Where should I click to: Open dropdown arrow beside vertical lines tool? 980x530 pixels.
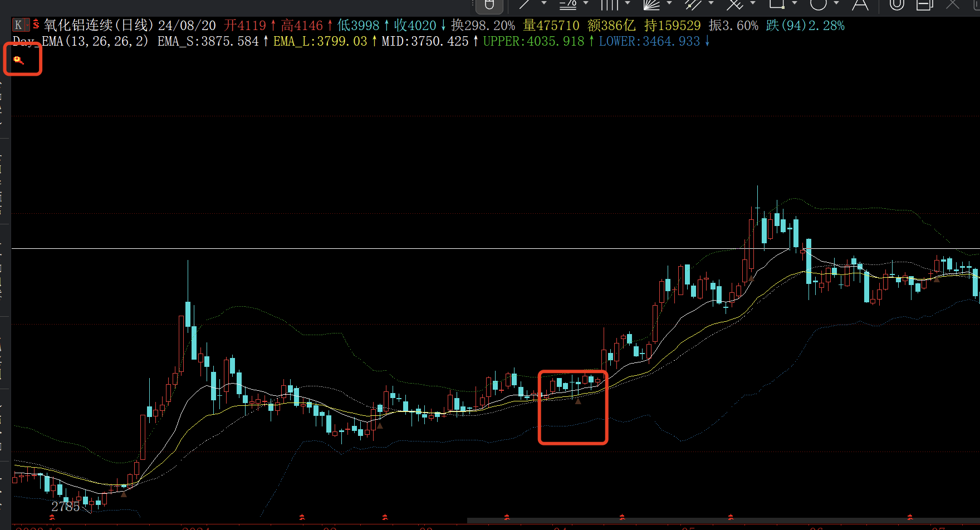pos(628,3)
